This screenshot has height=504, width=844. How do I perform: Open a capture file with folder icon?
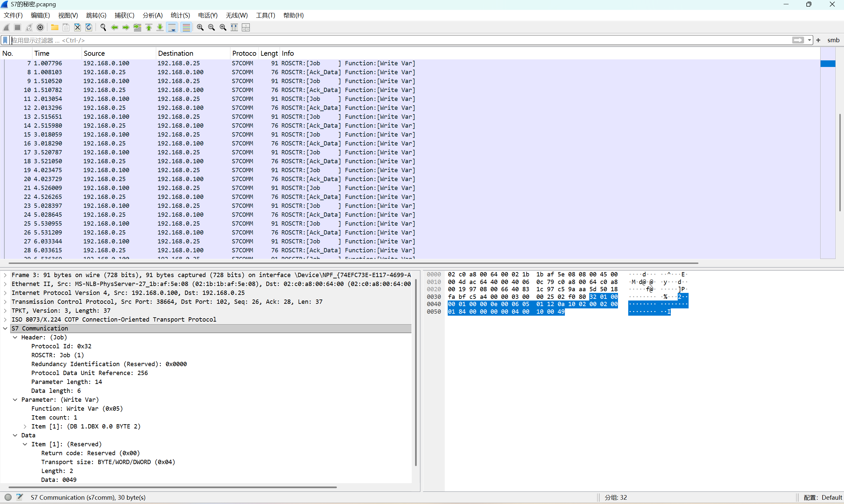(x=54, y=27)
